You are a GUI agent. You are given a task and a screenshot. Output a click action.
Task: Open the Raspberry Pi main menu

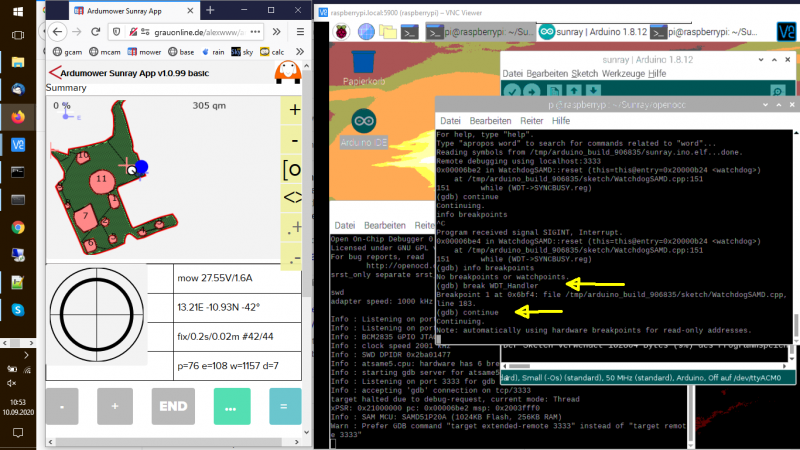[341, 32]
